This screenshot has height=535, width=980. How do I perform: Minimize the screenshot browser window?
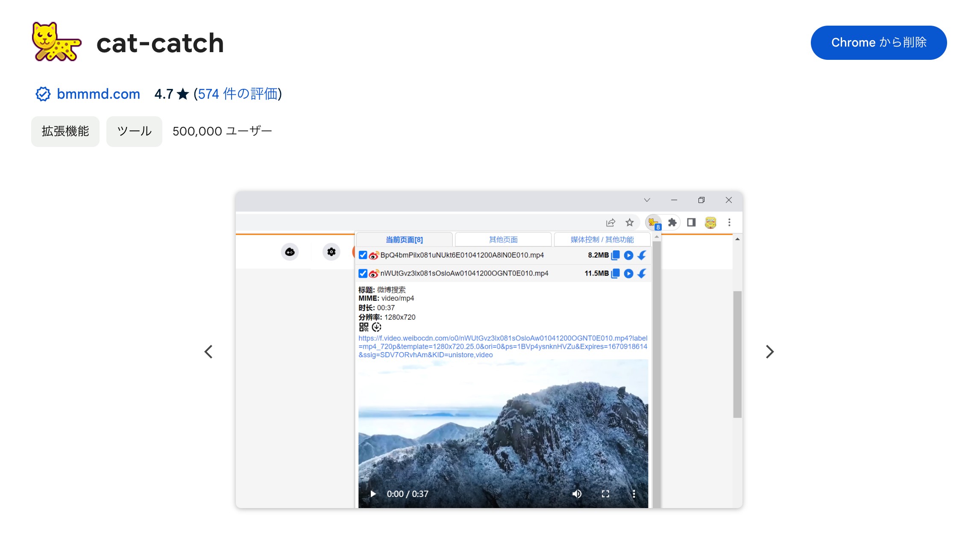pyautogui.click(x=674, y=200)
